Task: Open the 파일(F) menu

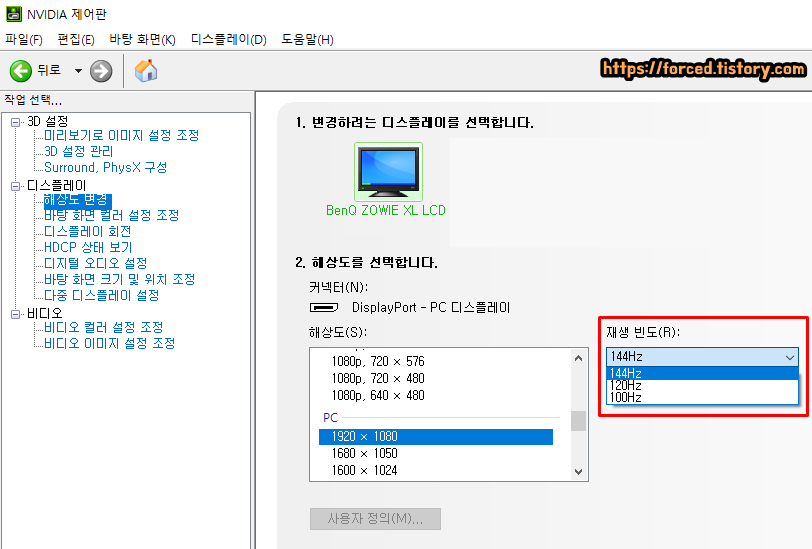Action: pyautogui.click(x=24, y=39)
